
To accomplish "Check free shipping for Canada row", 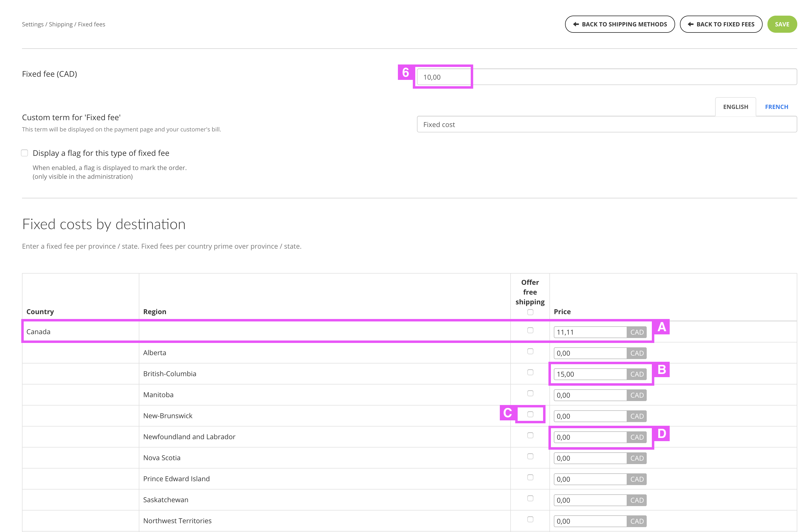I will point(530,330).
